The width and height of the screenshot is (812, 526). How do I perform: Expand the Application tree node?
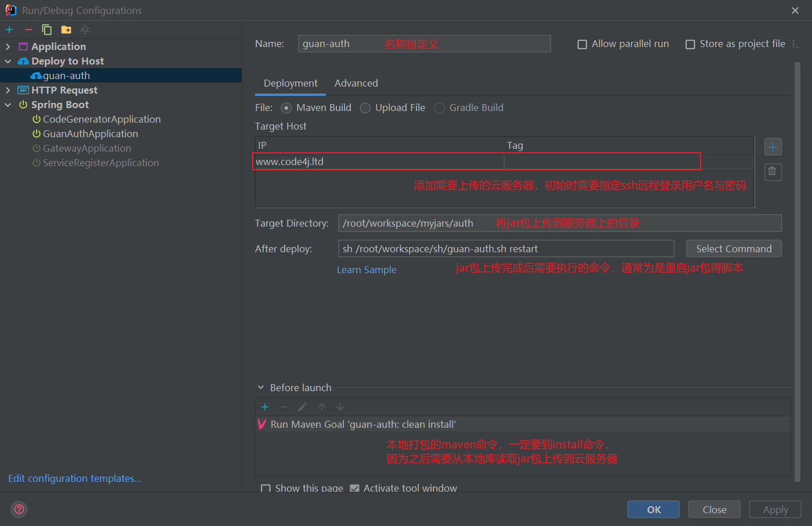pyautogui.click(x=8, y=46)
